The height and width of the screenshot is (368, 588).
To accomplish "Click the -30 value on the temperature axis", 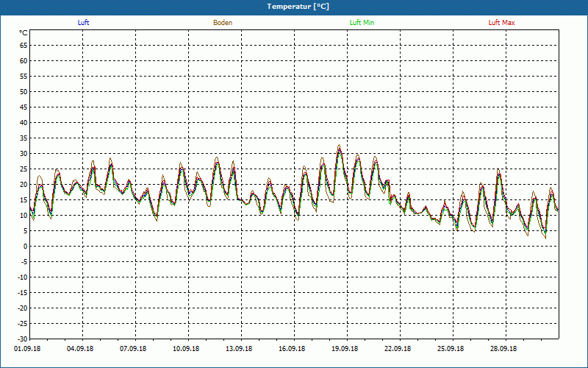I will click(23, 339).
